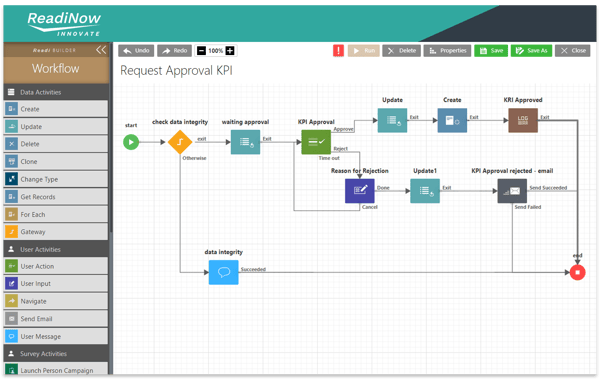Image resolution: width=600 pixels, height=384 pixels.
Task: Collapse the Readi Builder sidebar
Action: (101, 50)
